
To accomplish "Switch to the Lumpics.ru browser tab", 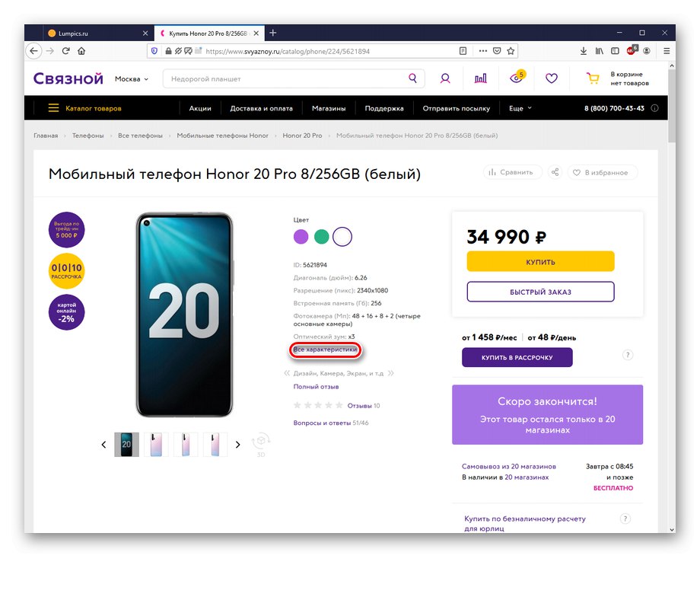I will coord(91,34).
